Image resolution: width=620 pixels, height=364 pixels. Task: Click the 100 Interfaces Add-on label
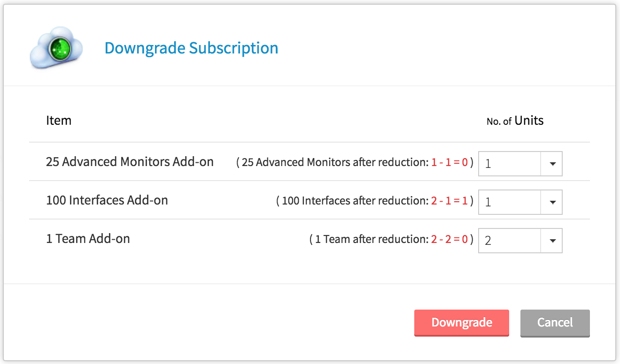[107, 200]
